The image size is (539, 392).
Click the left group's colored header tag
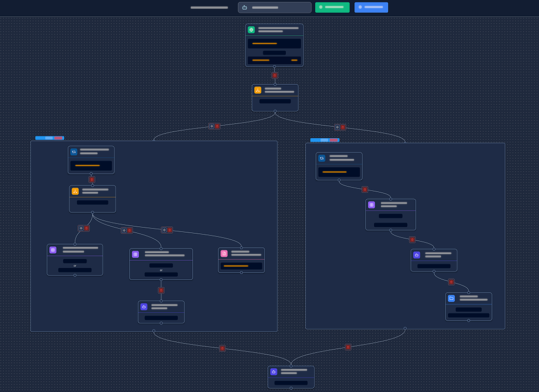pos(50,138)
